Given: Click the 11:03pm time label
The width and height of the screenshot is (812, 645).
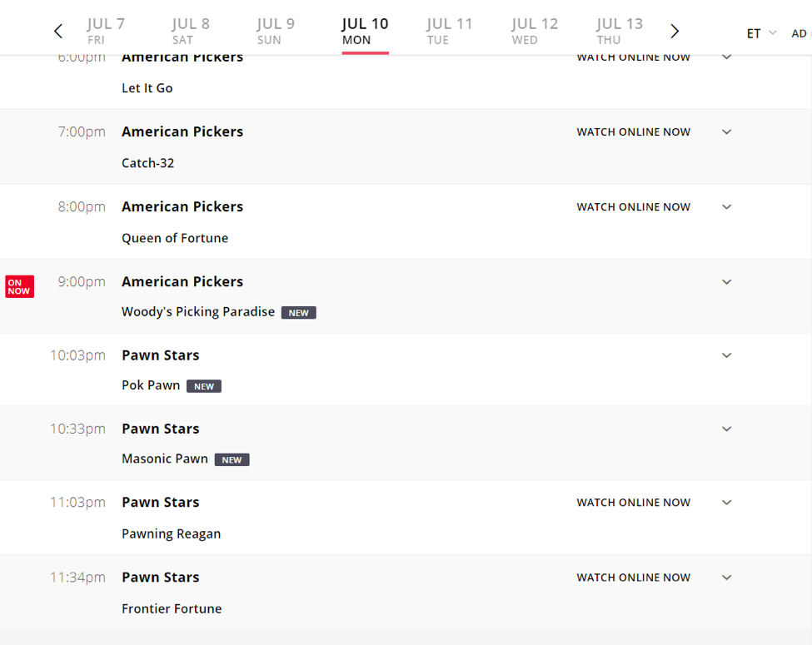Looking at the screenshot, I should click(77, 503).
